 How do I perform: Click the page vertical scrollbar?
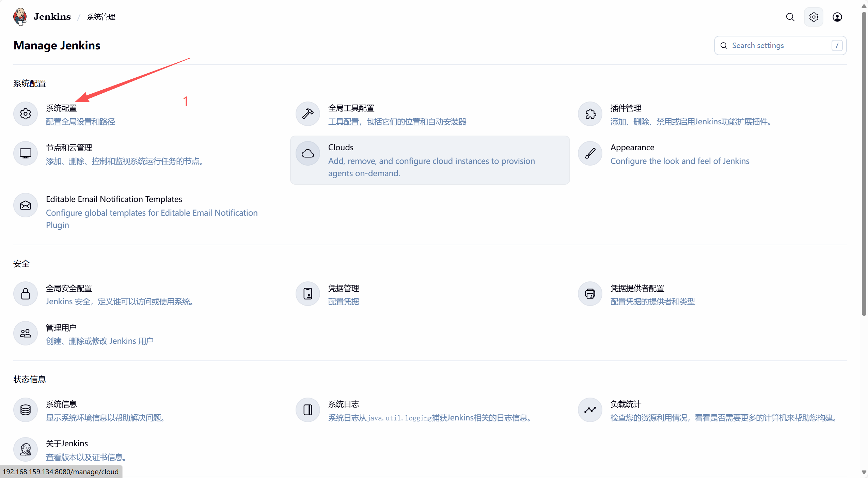point(864,164)
